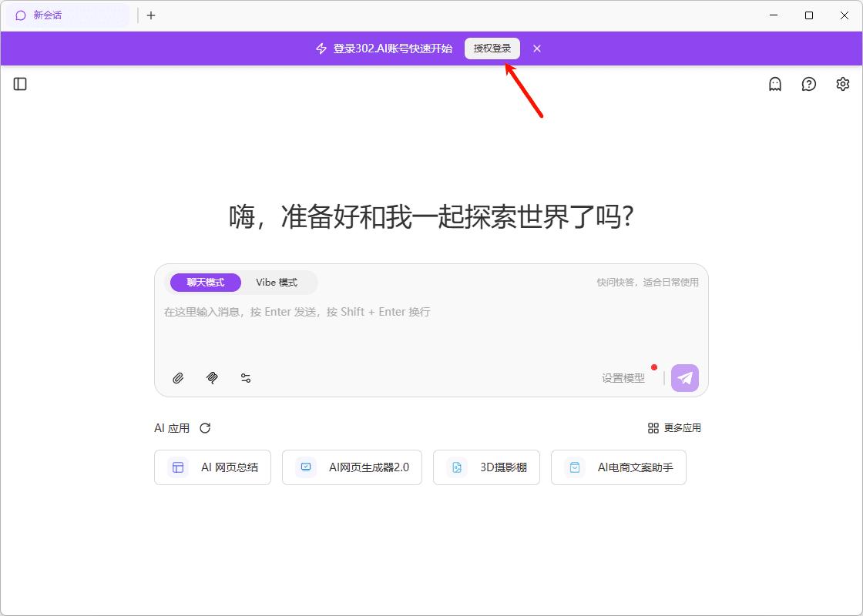Open 更多应用
This screenshot has width=863, height=616.
[674, 428]
